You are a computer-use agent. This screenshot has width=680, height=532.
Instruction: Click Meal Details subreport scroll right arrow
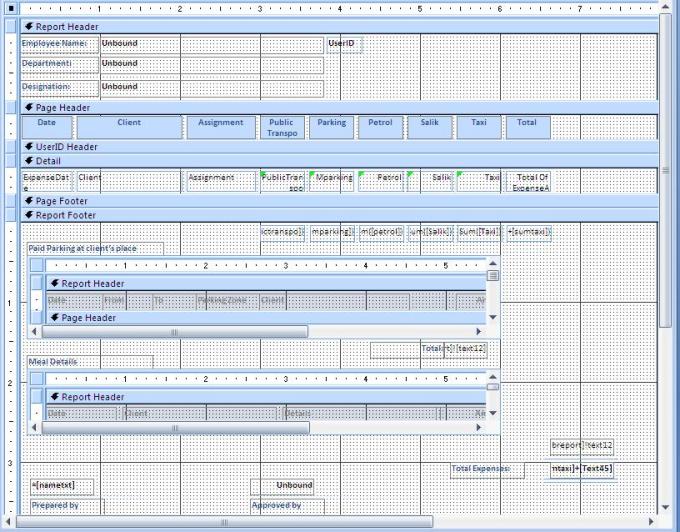pyautogui.click(x=479, y=428)
